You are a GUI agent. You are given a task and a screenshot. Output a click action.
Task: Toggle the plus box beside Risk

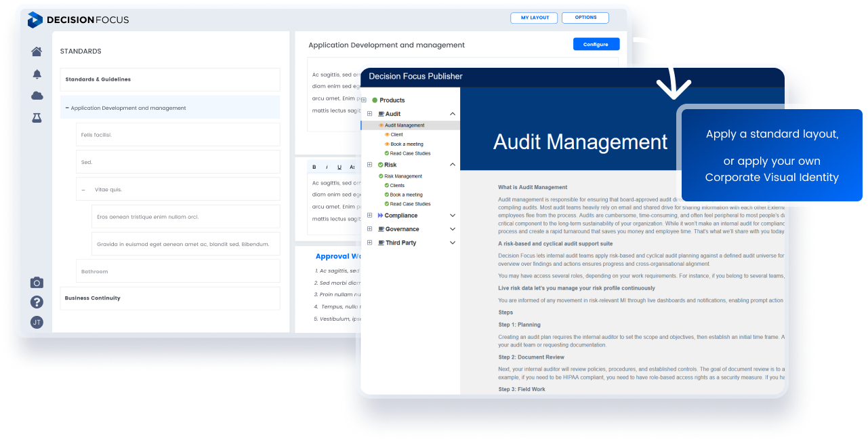pos(369,165)
